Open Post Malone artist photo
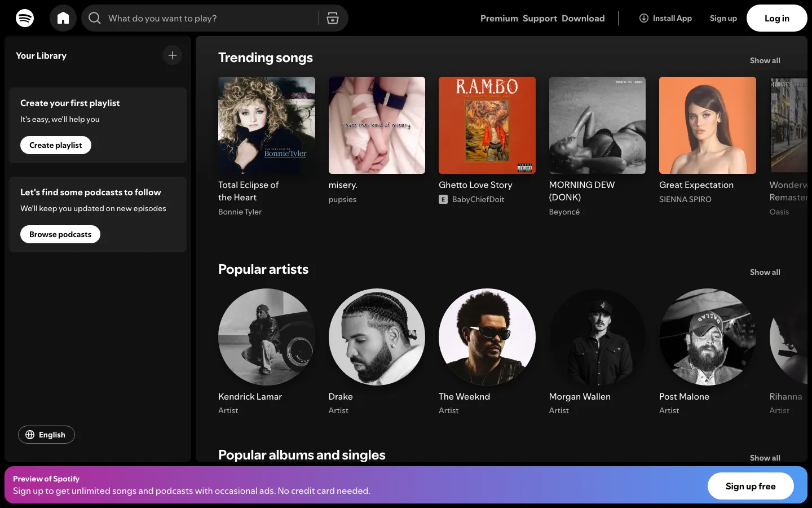The image size is (812, 508). (x=708, y=337)
